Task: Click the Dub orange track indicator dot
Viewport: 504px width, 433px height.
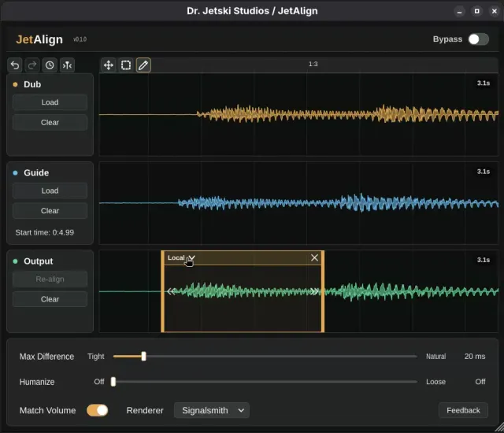Action: pos(15,84)
